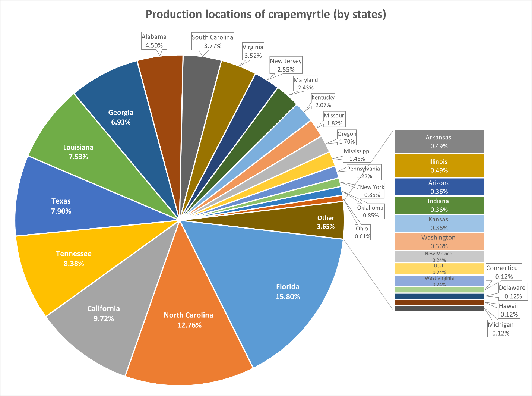Click the Ohio 0.61% label
The height and width of the screenshot is (396, 532).
(362, 232)
